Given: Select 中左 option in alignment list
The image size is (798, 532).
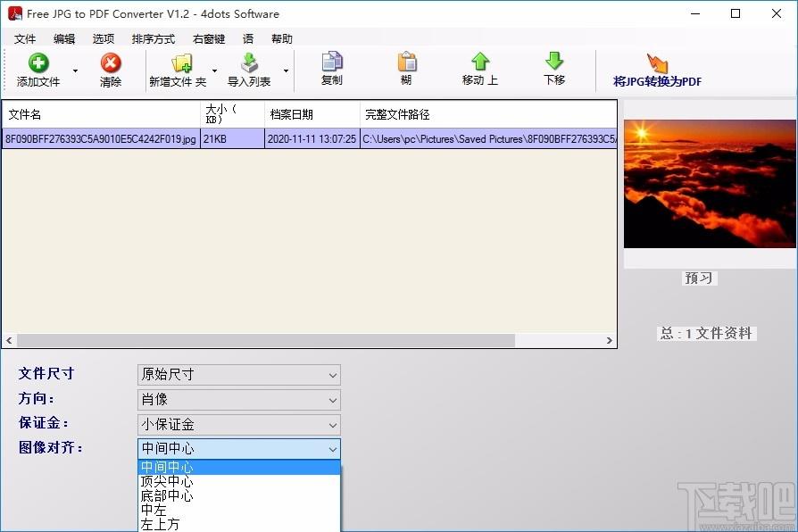Looking at the screenshot, I should coord(238,510).
